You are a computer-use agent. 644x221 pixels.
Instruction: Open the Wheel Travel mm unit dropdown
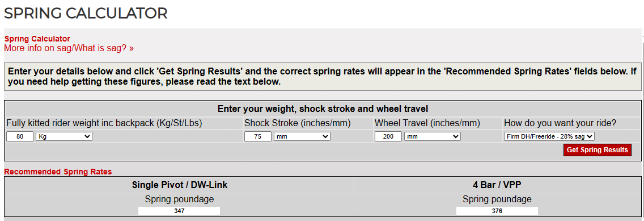point(432,136)
